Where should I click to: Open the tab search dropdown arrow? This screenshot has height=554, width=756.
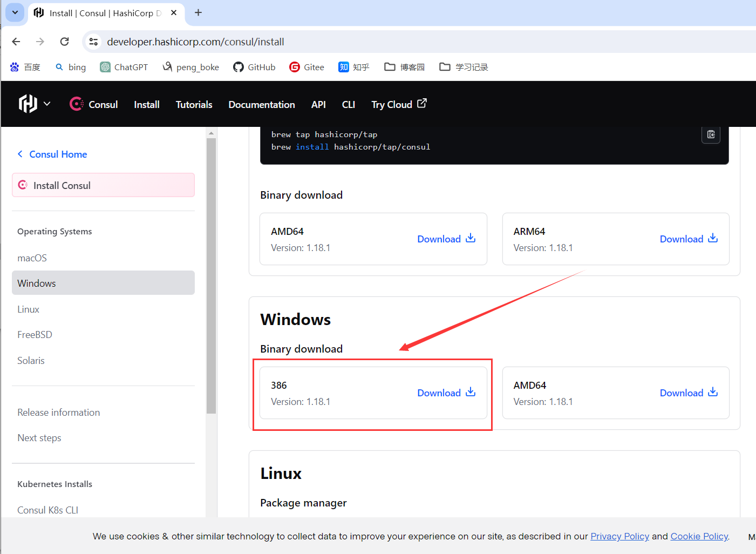coord(15,12)
